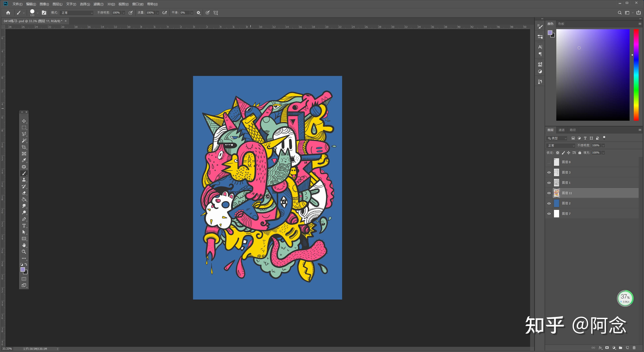Open the 图像 menu

[x=44, y=4]
